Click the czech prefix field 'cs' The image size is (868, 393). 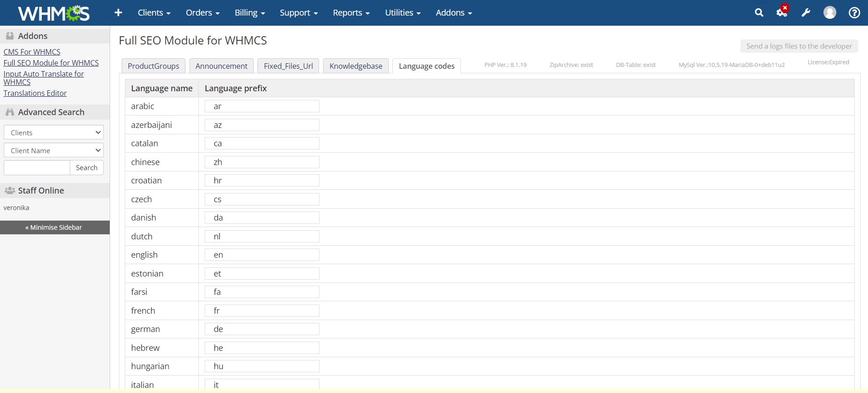(x=262, y=199)
